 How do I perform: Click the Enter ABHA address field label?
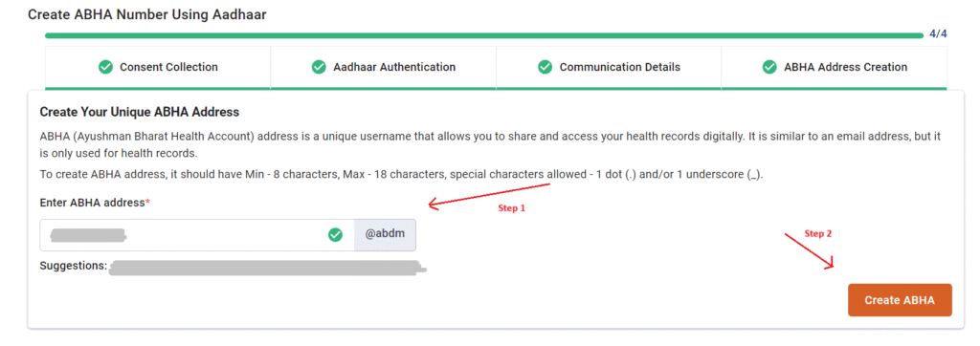pyautogui.click(x=95, y=203)
